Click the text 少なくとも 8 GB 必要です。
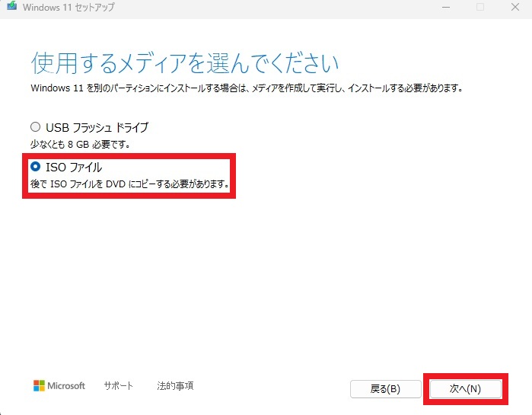532x415 pixels. (x=81, y=145)
